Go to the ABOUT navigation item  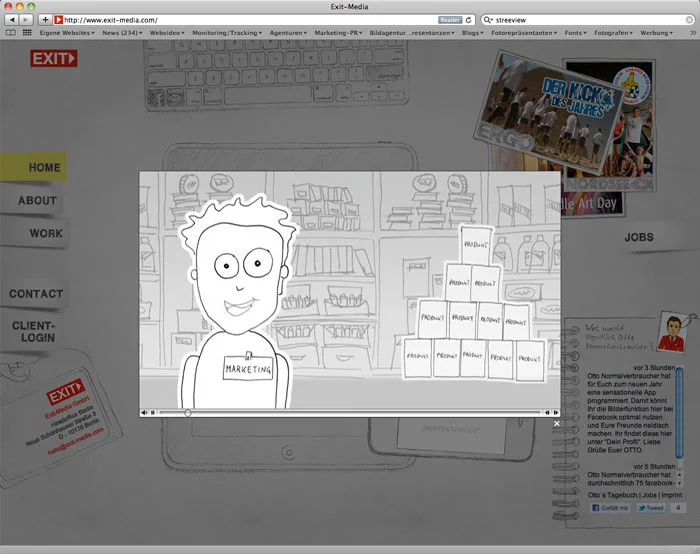37,201
